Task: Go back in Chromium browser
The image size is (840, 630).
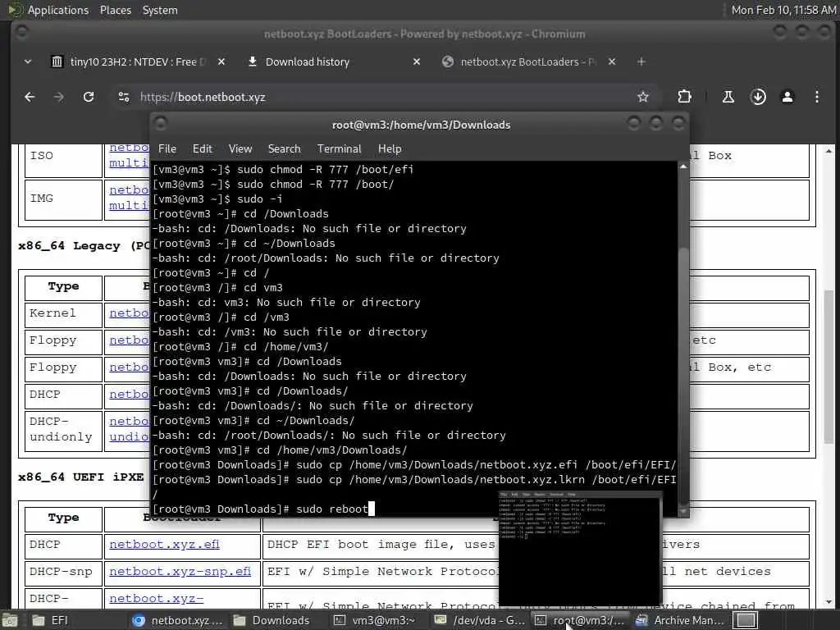Action: point(30,97)
